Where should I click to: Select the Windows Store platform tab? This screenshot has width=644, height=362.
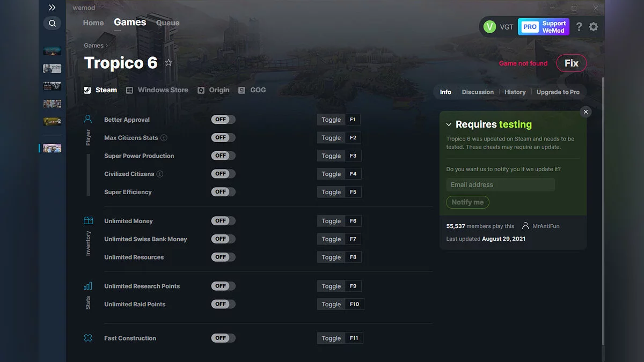(157, 90)
